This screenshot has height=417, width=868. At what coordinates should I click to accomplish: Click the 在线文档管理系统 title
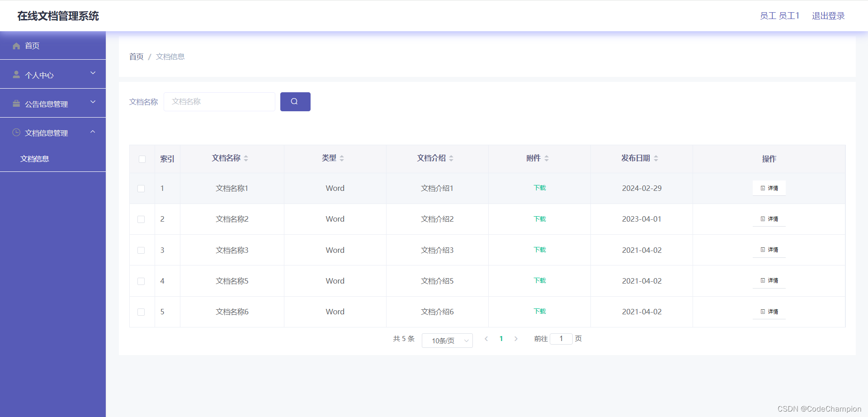point(58,16)
